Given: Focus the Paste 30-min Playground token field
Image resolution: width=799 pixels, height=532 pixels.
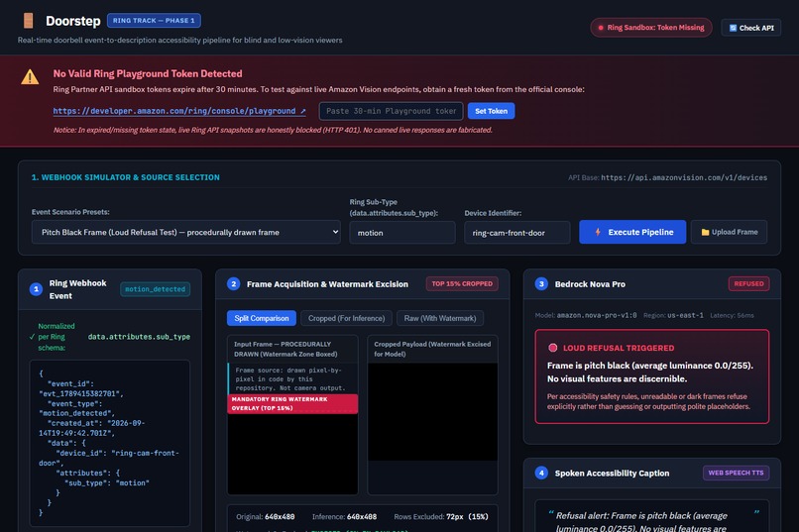Looking at the screenshot, I should click(391, 111).
